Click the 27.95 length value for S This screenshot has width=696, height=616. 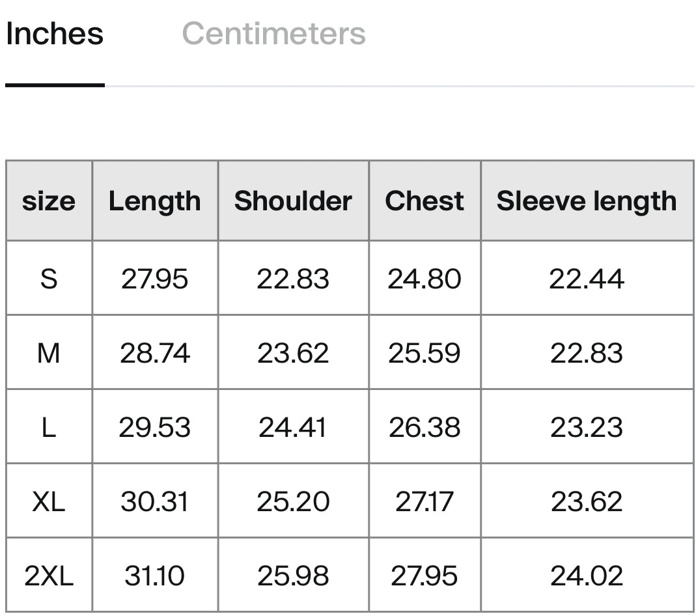click(155, 279)
